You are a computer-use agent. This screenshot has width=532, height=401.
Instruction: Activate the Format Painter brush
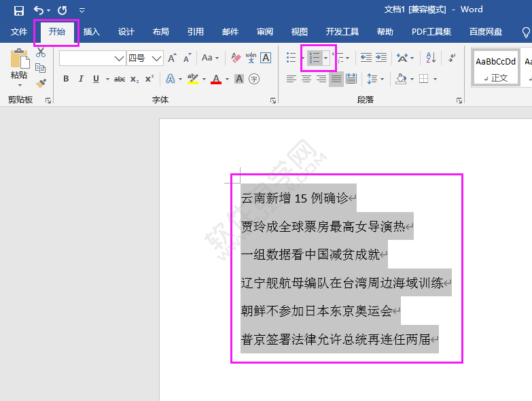coord(41,83)
